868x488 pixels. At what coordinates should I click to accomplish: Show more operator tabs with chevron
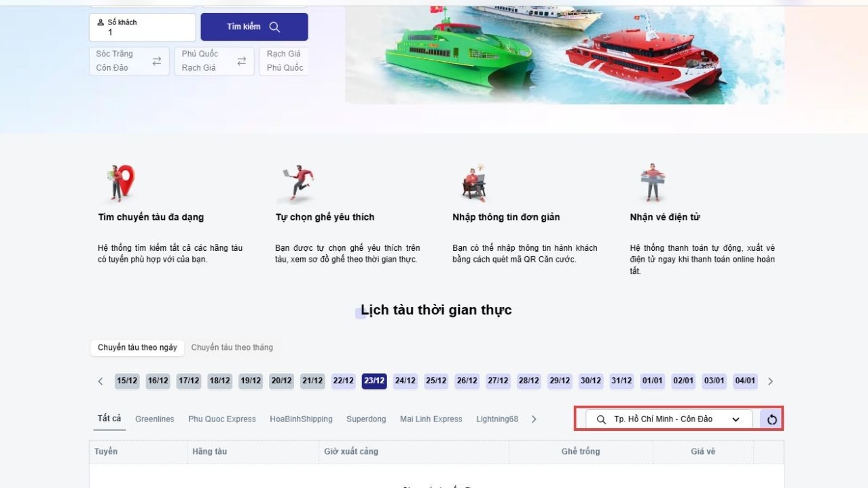click(534, 419)
